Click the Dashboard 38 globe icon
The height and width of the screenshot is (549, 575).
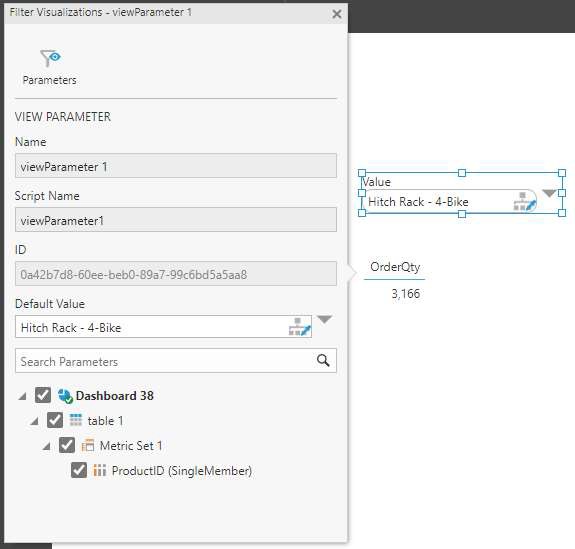(x=65, y=396)
